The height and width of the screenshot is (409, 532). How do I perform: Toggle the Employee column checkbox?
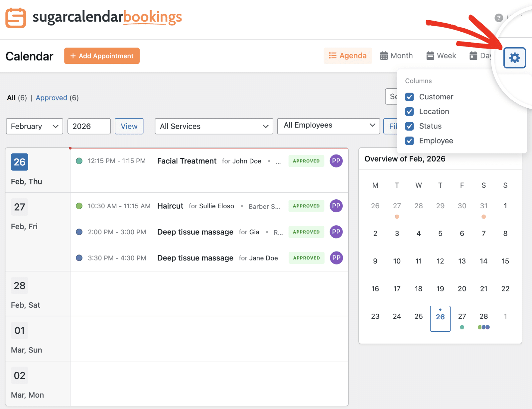click(409, 141)
